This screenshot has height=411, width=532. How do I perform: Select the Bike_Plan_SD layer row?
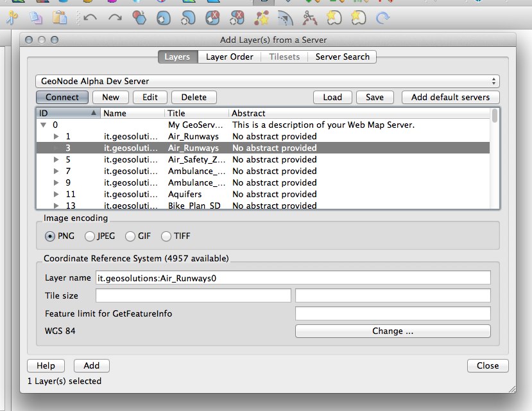pos(263,205)
